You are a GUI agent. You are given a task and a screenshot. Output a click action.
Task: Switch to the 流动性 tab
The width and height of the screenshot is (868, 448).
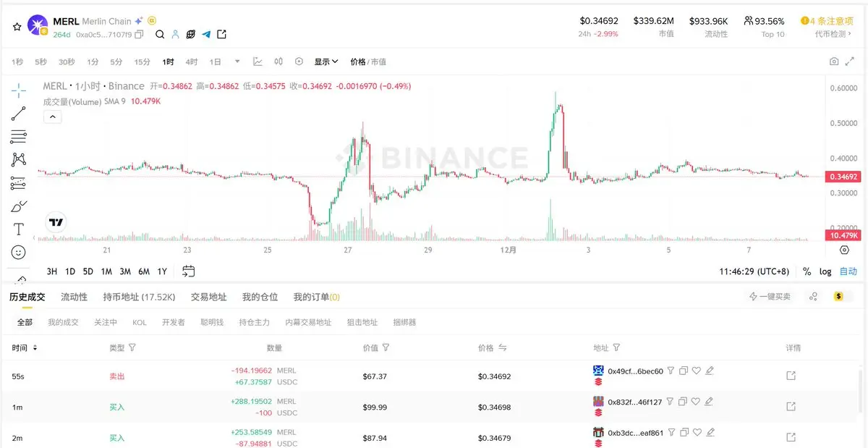pyautogui.click(x=74, y=297)
